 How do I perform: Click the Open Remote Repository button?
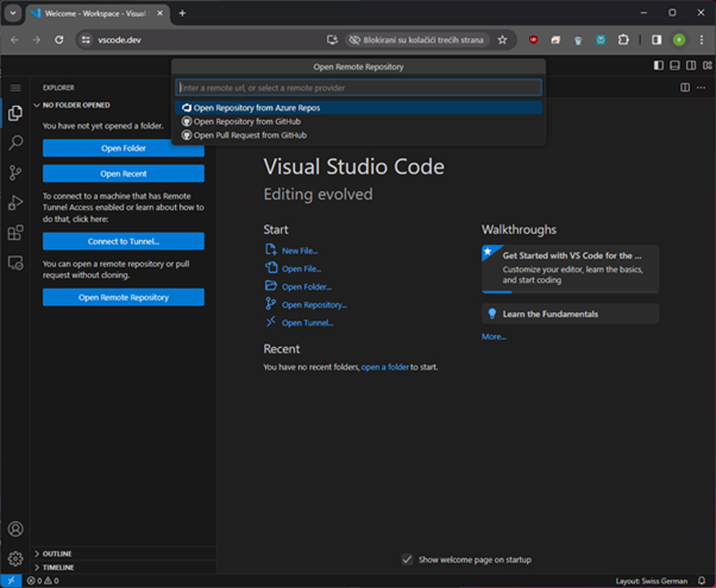tap(123, 297)
